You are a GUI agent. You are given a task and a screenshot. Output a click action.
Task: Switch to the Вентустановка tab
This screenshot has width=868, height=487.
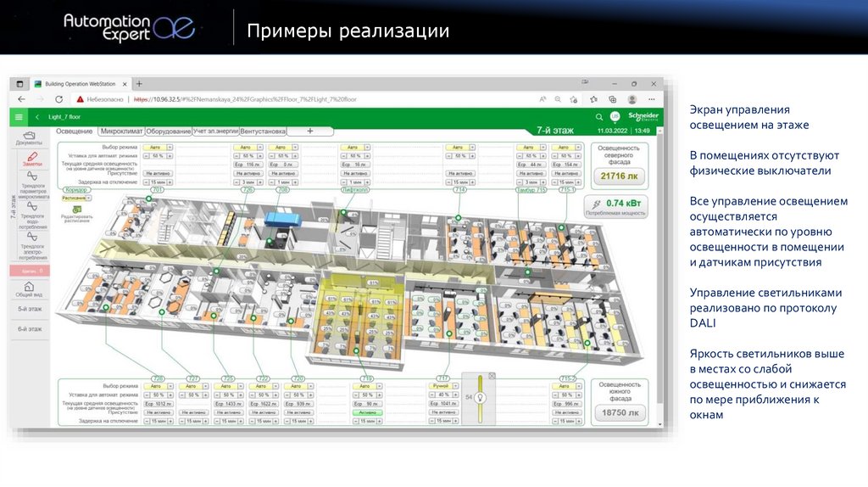[263, 132]
